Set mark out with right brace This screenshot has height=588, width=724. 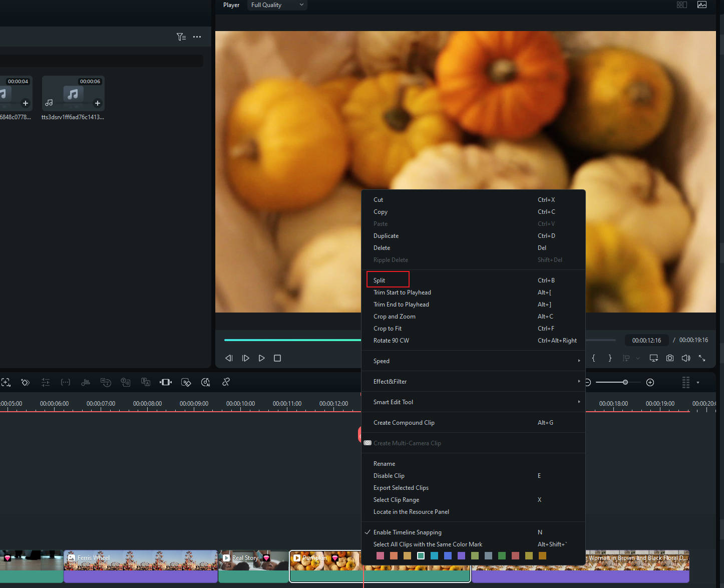pos(610,358)
